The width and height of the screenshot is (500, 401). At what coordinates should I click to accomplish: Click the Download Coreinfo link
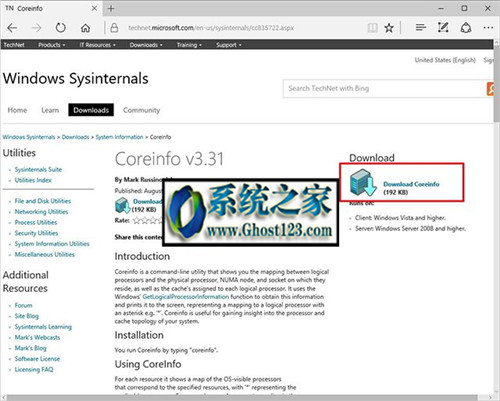[x=411, y=184]
